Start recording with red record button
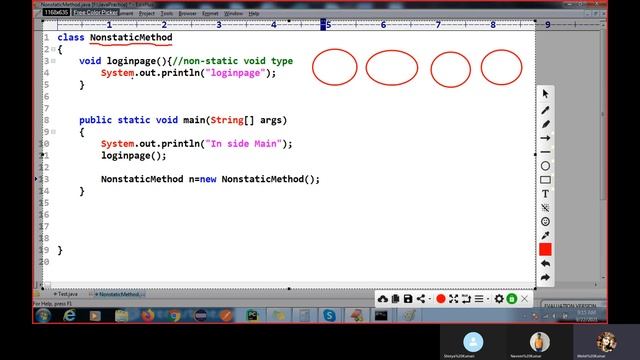The height and width of the screenshot is (360, 640). coord(440,299)
